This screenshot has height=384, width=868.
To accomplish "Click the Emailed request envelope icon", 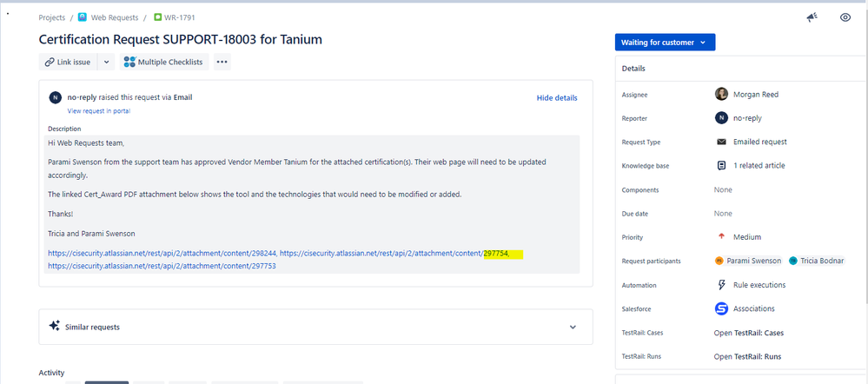I will [721, 142].
